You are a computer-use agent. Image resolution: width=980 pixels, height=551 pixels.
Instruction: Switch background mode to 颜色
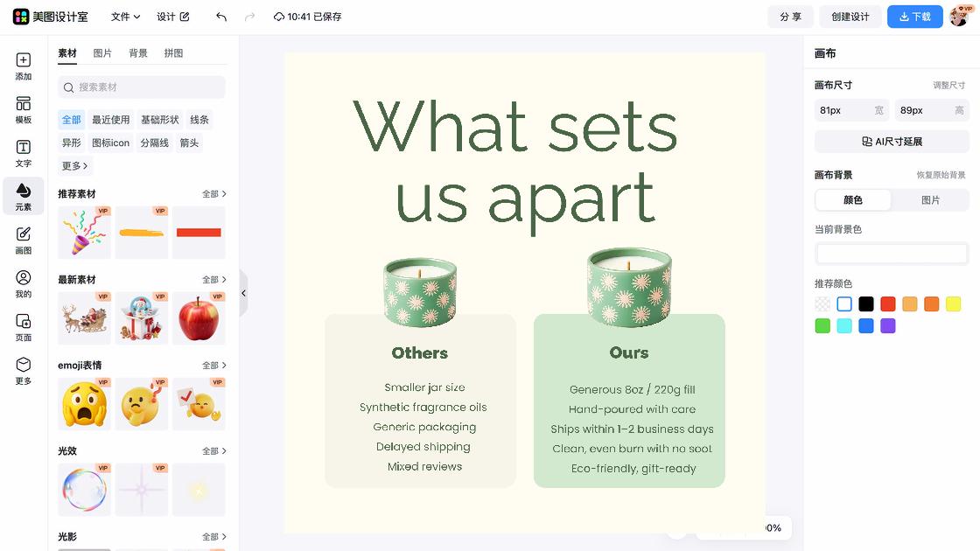(x=853, y=200)
